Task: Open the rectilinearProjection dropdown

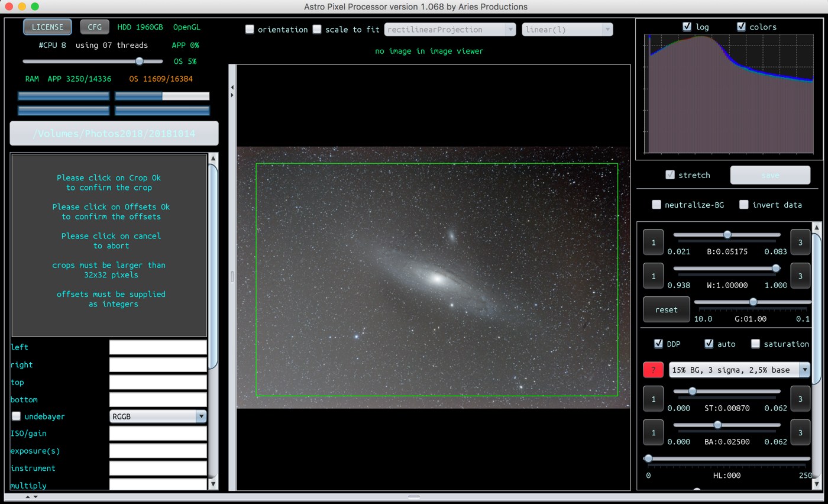Action: click(x=450, y=30)
